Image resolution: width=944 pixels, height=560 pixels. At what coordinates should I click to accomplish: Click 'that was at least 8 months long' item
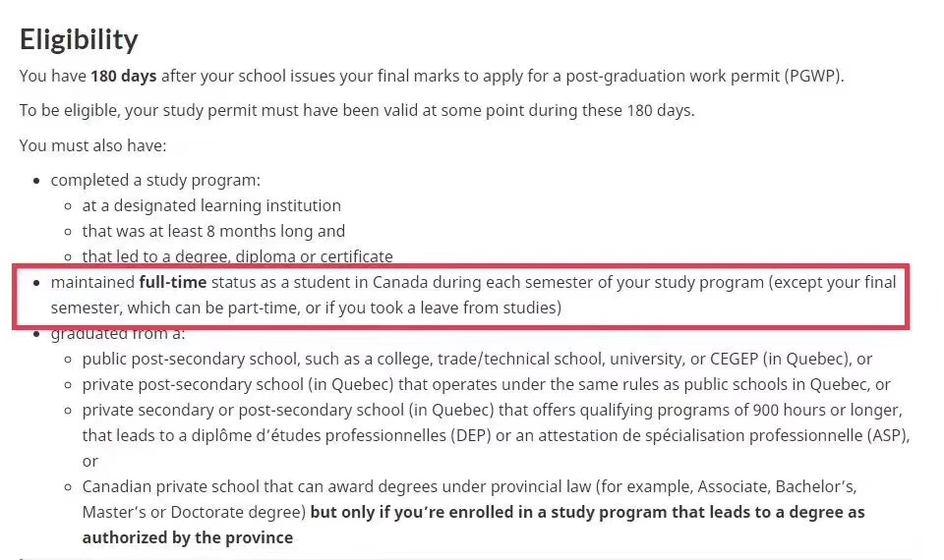[x=213, y=232]
